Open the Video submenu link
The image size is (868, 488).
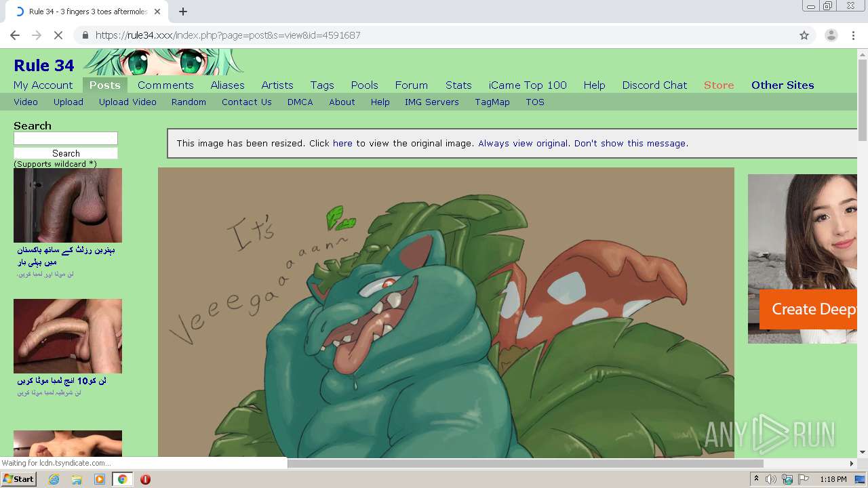(26, 102)
